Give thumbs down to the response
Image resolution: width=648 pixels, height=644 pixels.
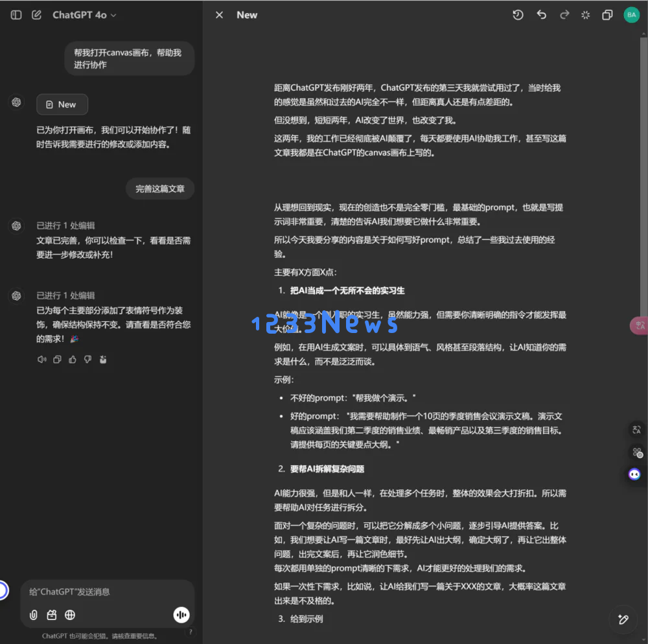point(87,360)
